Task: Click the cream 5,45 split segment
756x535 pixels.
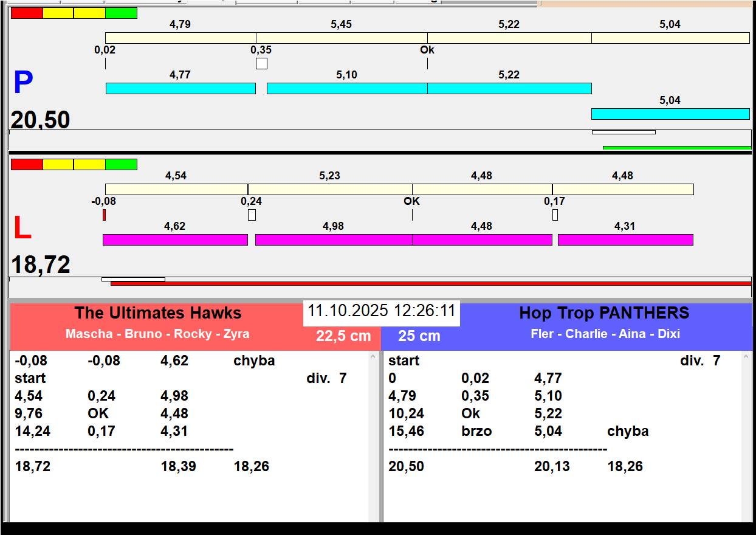Action: pos(342,38)
